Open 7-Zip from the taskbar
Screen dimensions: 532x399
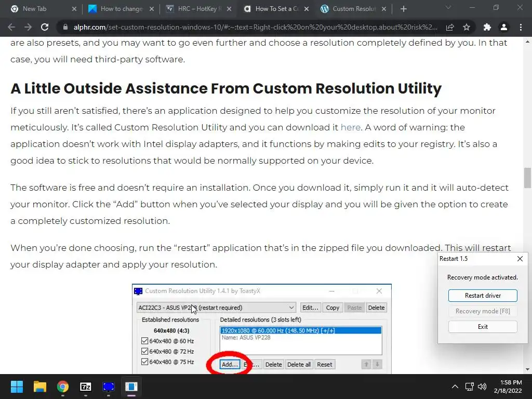pyautogui.click(x=86, y=387)
